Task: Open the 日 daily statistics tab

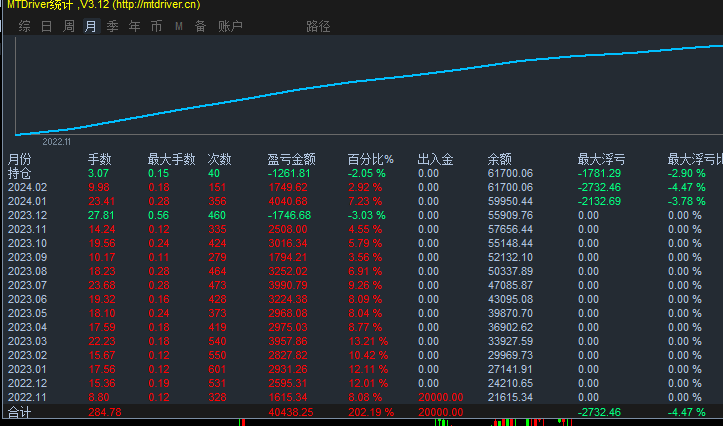Action: tap(47, 26)
